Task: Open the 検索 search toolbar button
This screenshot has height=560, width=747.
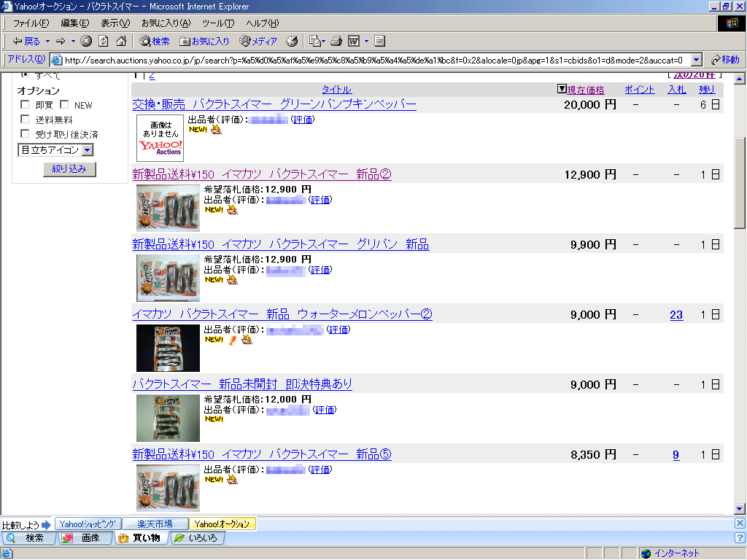Action: pyautogui.click(x=155, y=42)
